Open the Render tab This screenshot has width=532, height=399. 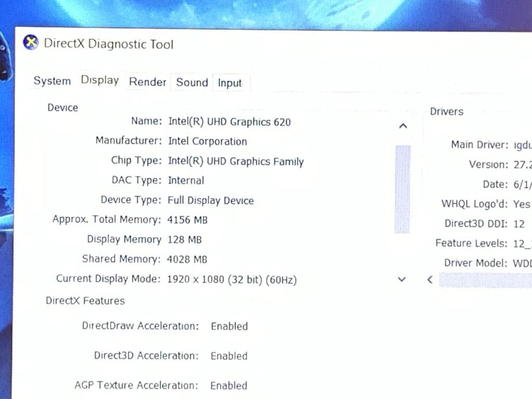(x=148, y=82)
